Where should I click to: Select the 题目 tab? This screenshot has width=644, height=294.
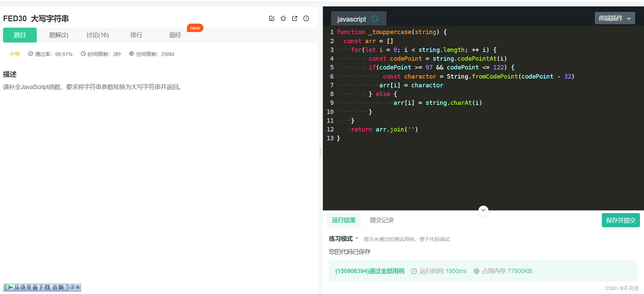pos(20,35)
